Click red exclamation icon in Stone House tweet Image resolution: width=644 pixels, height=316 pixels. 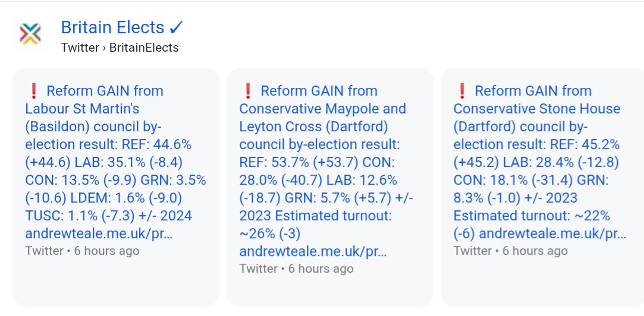[462, 91]
